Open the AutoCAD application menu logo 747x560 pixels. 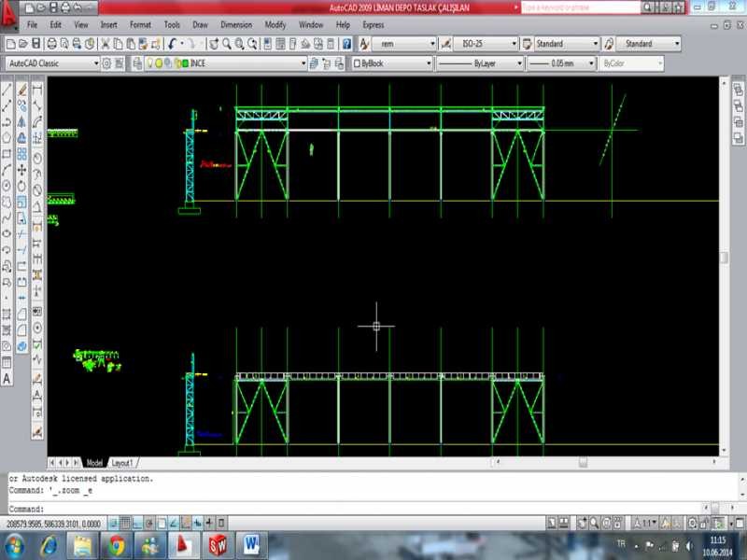pyautogui.click(x=8, y=11)
